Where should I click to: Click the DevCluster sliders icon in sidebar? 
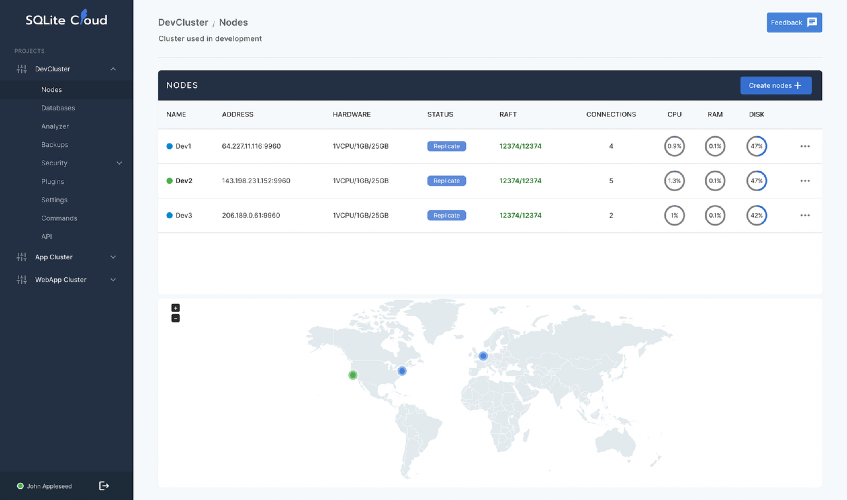pos(22,69)
